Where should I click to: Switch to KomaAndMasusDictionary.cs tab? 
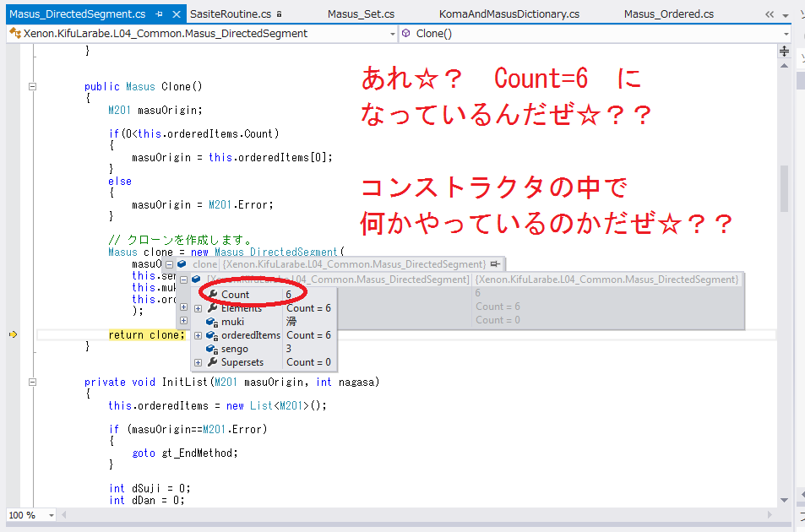pos(509,14)
